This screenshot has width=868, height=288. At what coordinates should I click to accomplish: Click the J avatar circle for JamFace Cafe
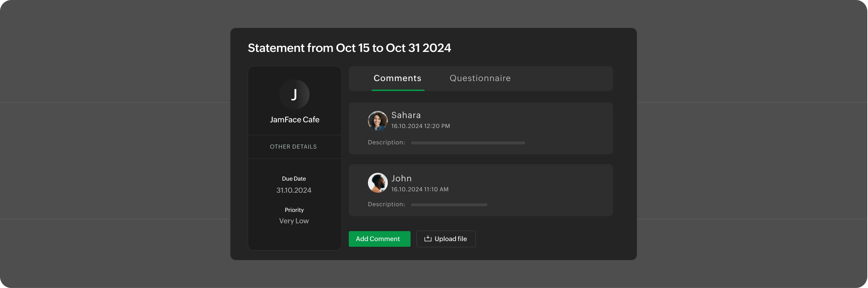tap(294, 94)
